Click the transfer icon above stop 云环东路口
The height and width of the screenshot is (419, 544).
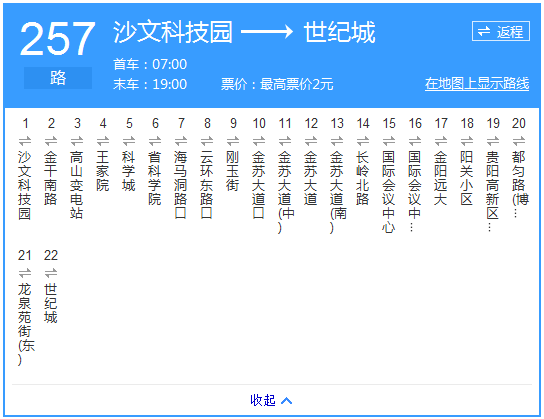[207, 141]
